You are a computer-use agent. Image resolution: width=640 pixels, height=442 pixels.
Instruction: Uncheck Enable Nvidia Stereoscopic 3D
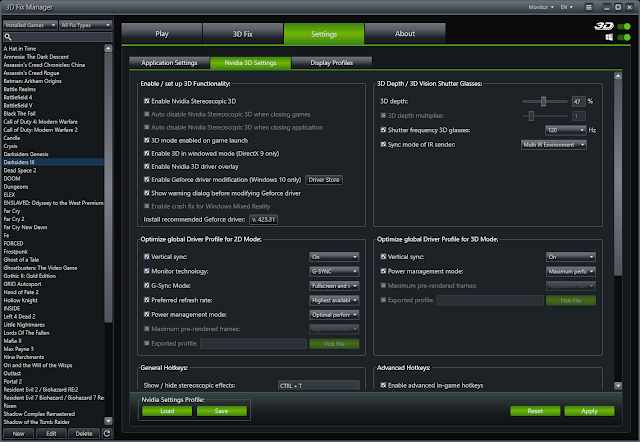coord(147,101)
